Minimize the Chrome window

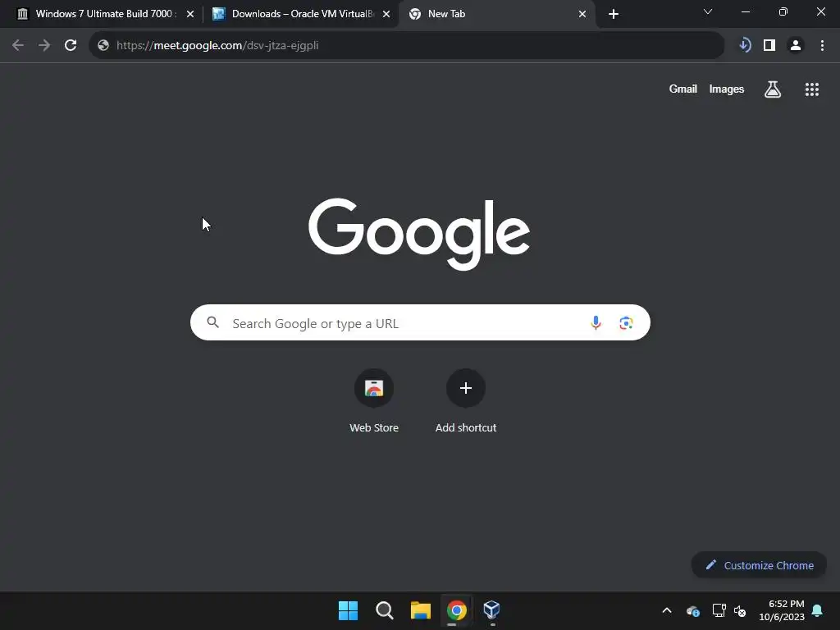pos(745,11)
